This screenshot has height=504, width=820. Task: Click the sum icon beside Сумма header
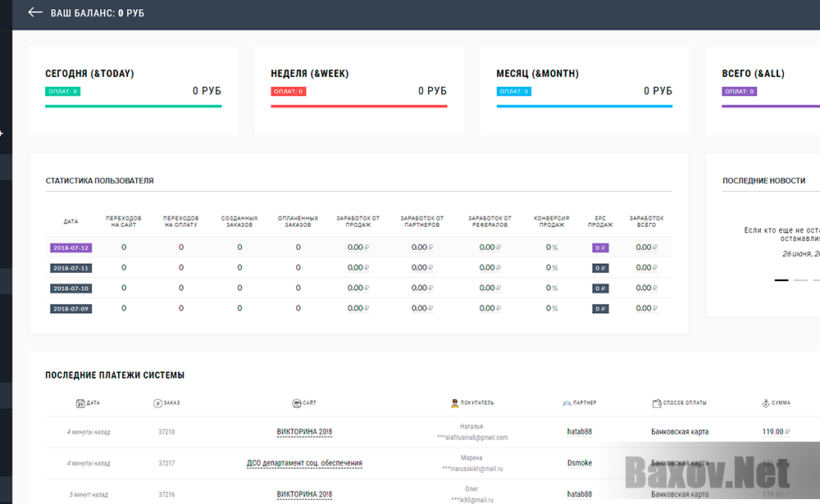pyautogui.click(x=764, y=403)
